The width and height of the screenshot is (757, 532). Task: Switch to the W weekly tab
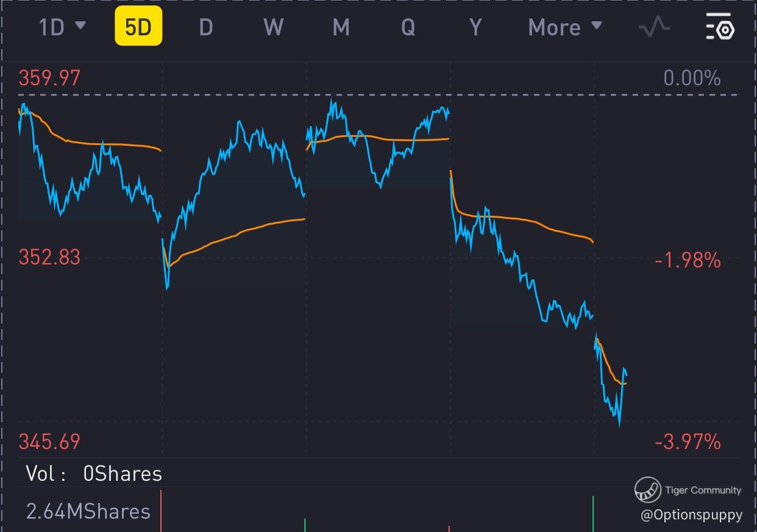[x=273, y=27]
